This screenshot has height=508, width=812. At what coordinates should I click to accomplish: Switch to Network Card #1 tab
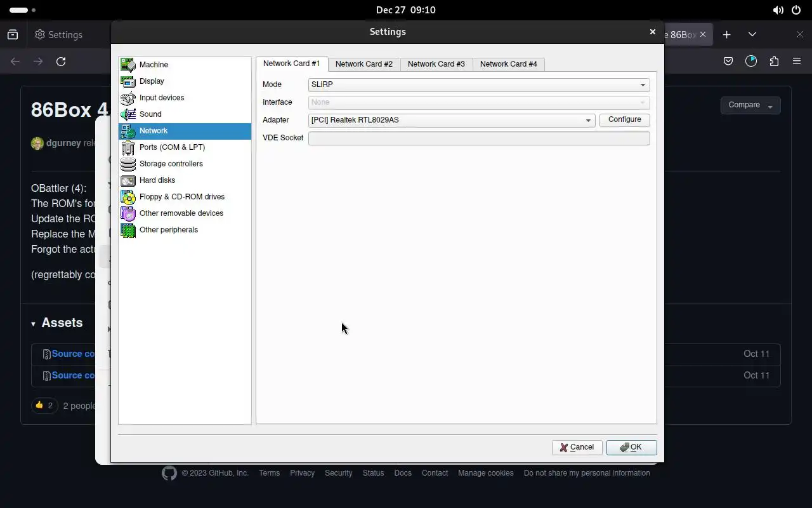click(x=292, y=63)
